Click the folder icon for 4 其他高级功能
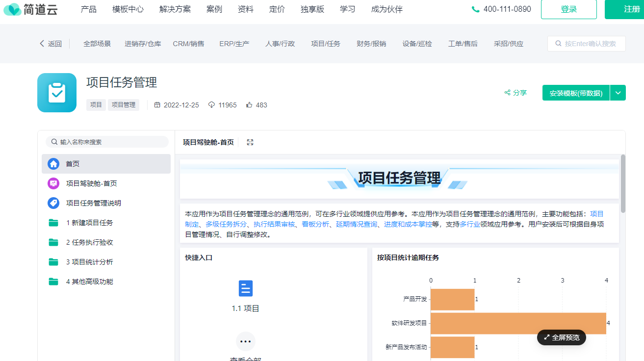Screen dimensions: 644x361 53,282
